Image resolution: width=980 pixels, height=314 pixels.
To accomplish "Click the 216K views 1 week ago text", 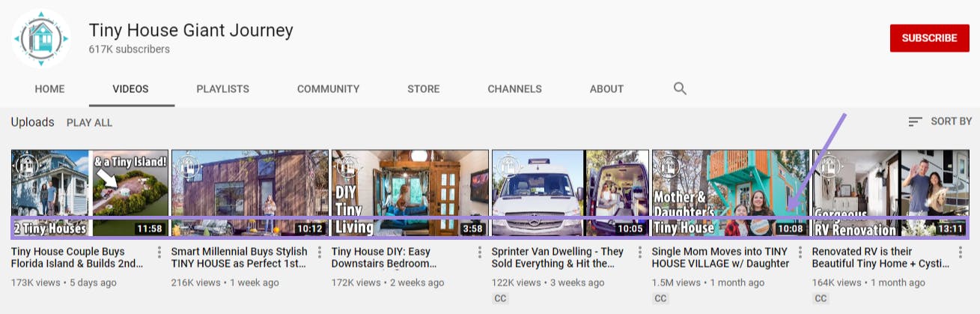I will click(225, 283).
